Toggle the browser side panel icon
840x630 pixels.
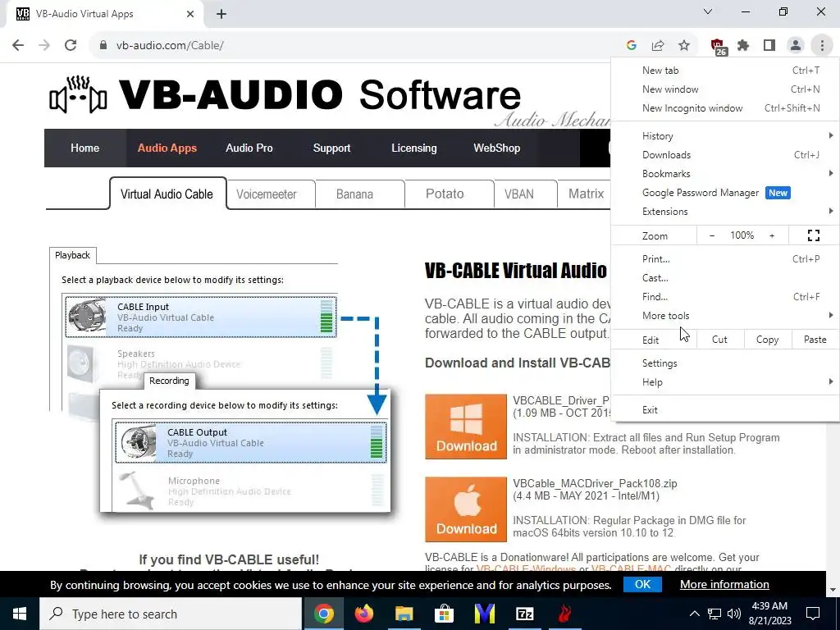click(x=769, y=46)
